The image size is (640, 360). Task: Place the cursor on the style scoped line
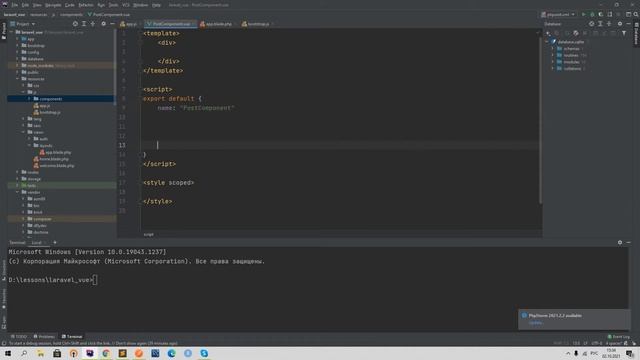click(x=168, y=183)
